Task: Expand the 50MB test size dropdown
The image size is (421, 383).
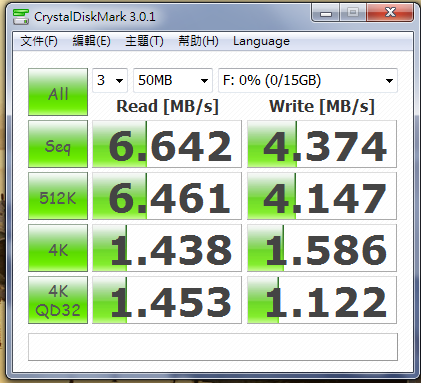Action: pos(173,80)
